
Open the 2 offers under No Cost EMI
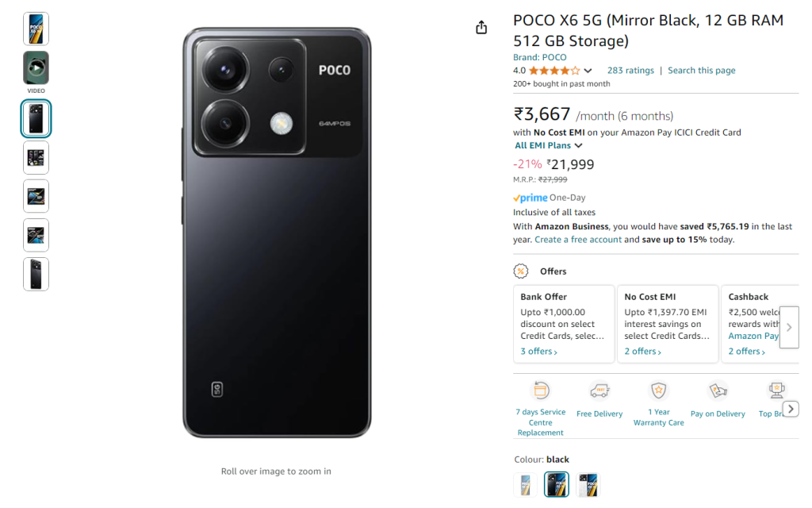[641, 351]
